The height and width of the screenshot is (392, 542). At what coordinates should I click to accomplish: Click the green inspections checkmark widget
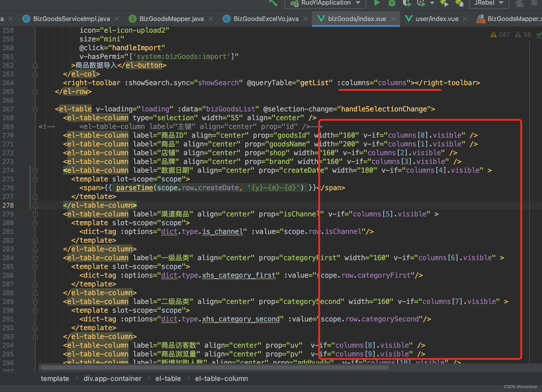pos(539,36)
